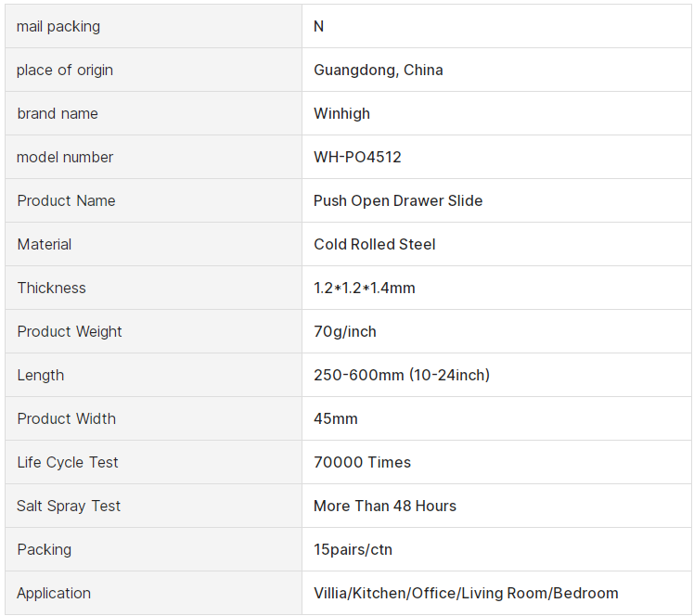The height and width of the screenshot is (616, 694).
Task: Click the 'Life Cycle Test' label
Action: pos(68,463)
